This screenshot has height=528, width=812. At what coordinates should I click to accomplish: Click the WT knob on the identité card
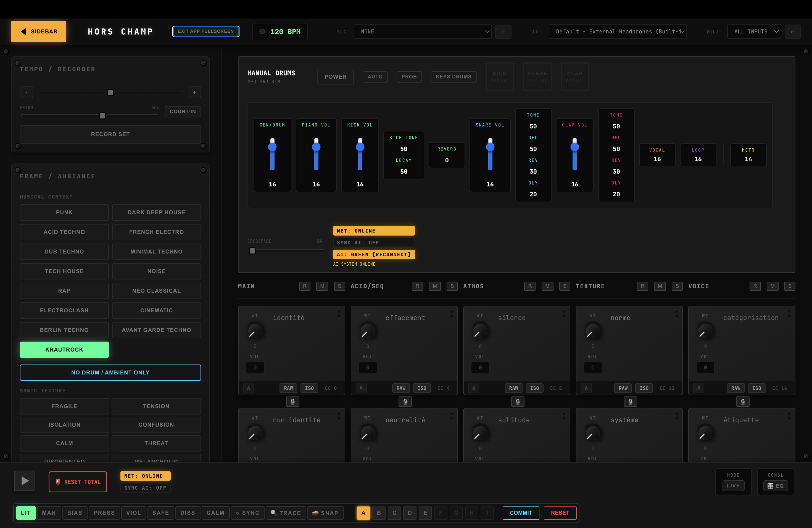(x=255, y=331)
